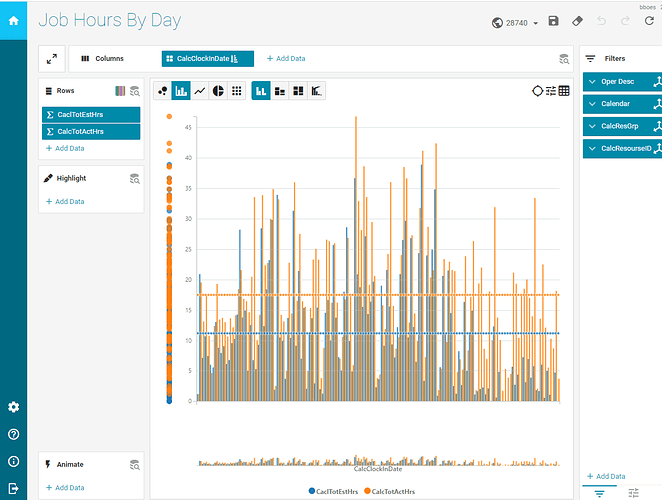Click the mini overview range chart
Image resolution: width=662 pixels, height=500 pixels.
tap(379, 460)
